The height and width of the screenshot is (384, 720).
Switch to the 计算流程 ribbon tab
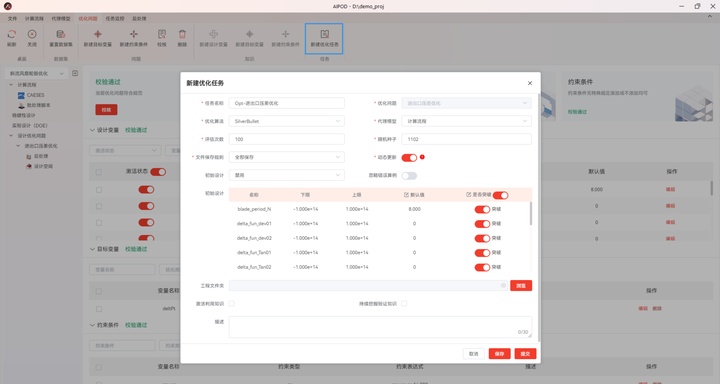click(x=34, y=19)
